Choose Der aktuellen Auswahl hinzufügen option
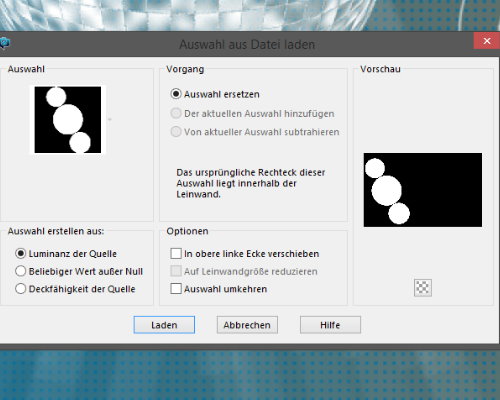 pos(176,113)
